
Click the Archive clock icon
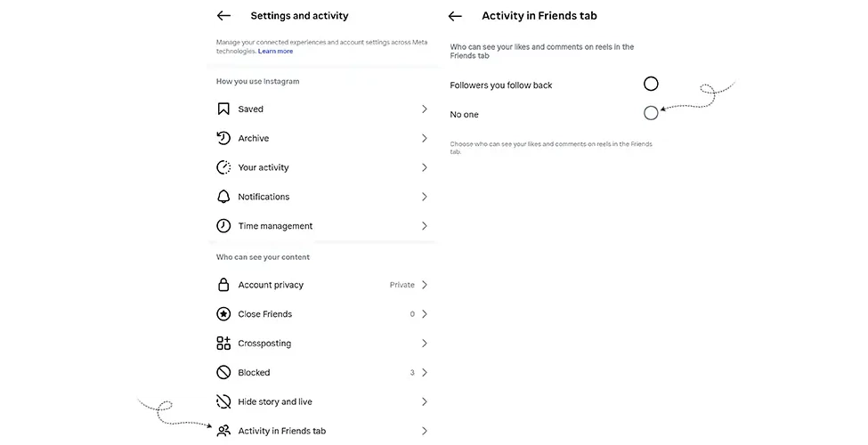tap(223, 138)
